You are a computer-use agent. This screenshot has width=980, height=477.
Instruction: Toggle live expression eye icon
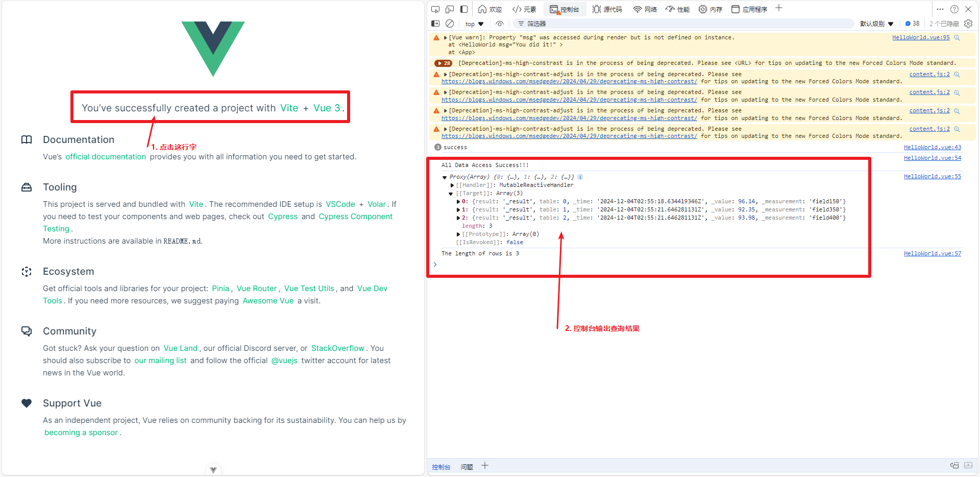(500, 23)
